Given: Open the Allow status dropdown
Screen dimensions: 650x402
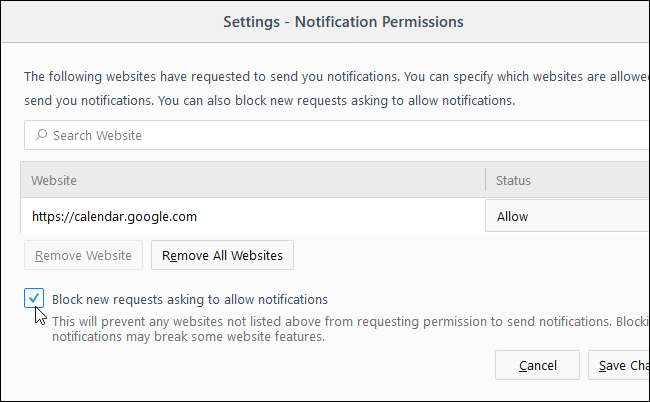Looking at the screenshot, I should click(x=565, y=216).
